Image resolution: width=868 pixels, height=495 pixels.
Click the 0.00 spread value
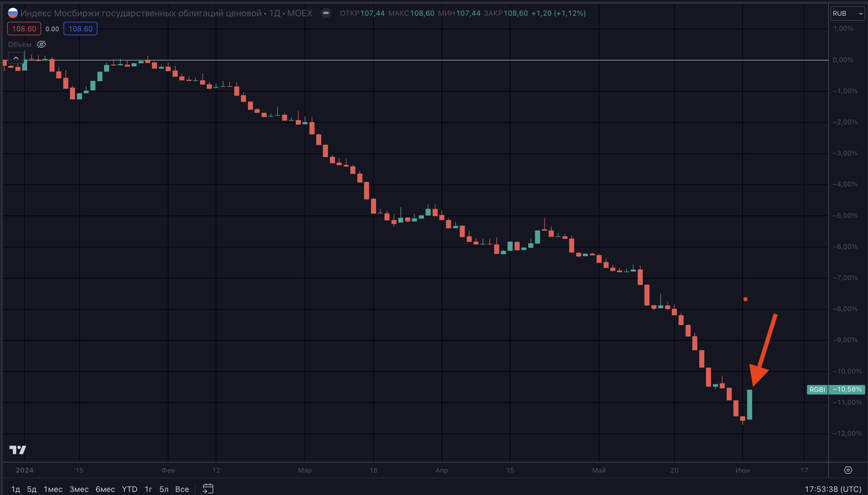click(52, 29)
